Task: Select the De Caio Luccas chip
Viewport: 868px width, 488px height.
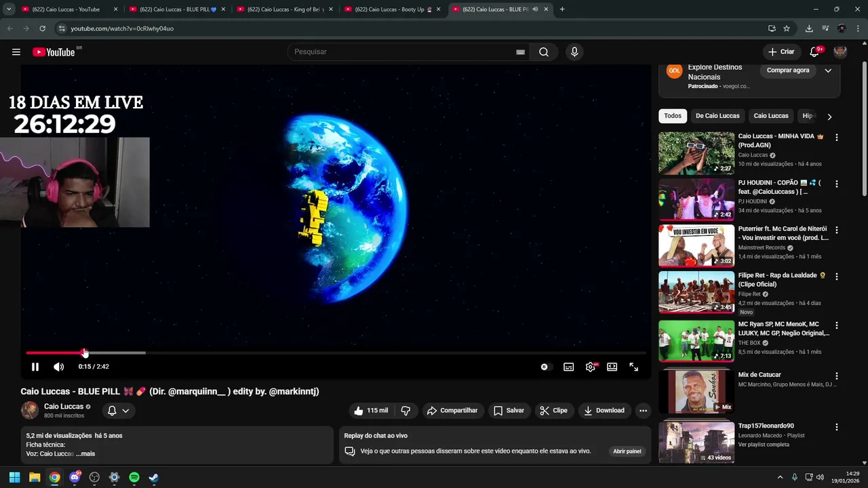Action: (717, 116)
